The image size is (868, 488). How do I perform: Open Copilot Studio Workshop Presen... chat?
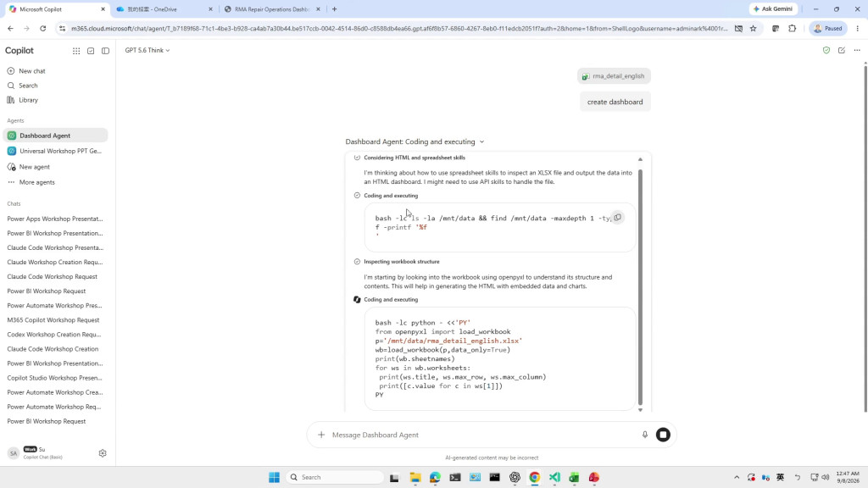pyautogui.click(x=55, y=378)
